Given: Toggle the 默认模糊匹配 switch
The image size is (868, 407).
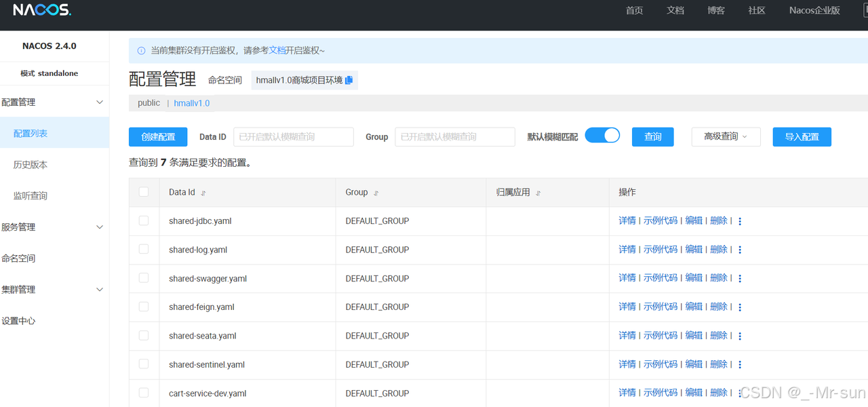Looking at the screenshot, I should 602,135.
